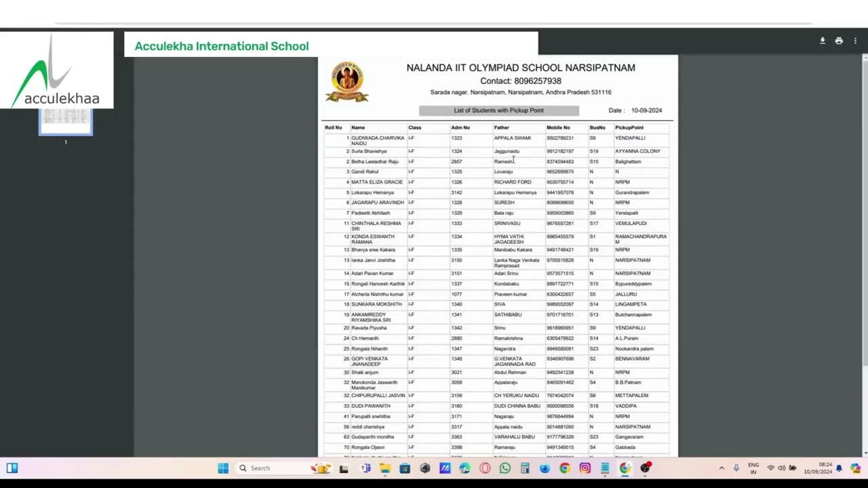Click the student name 'DUDI PAWANITH'

[x=371, y=406]
